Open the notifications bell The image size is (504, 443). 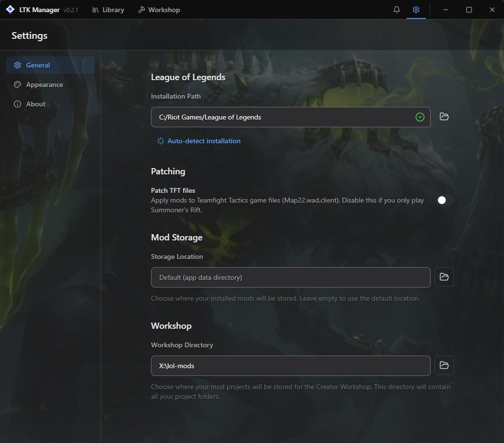(397, 10)
